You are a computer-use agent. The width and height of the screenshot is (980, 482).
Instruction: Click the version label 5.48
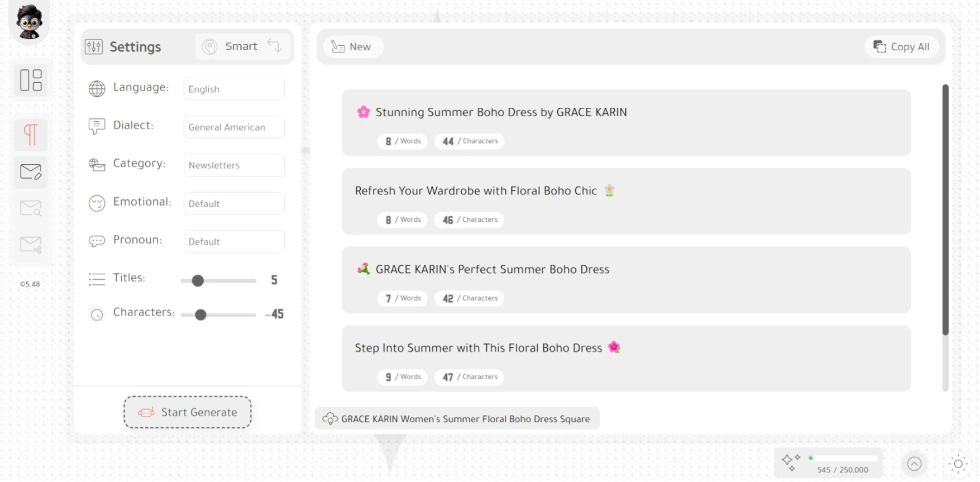pyautogui.click(x=30, y=284)
